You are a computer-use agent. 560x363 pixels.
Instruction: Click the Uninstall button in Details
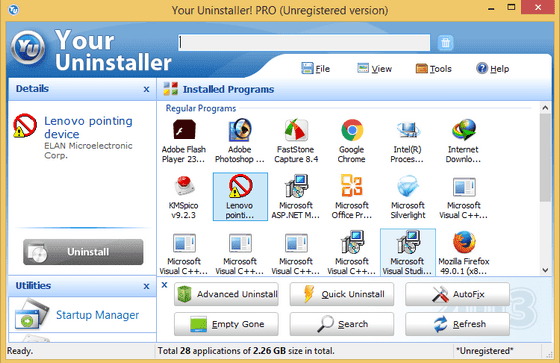tap(83, 252)
